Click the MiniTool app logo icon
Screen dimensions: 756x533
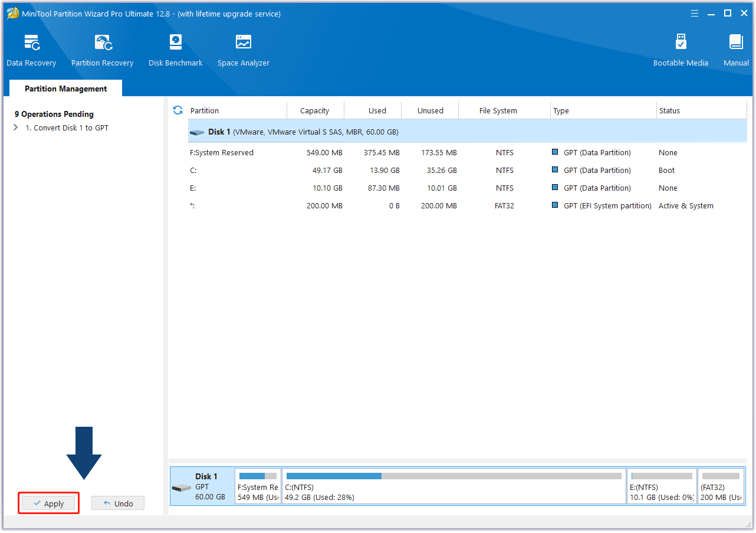tap(13, 13)
